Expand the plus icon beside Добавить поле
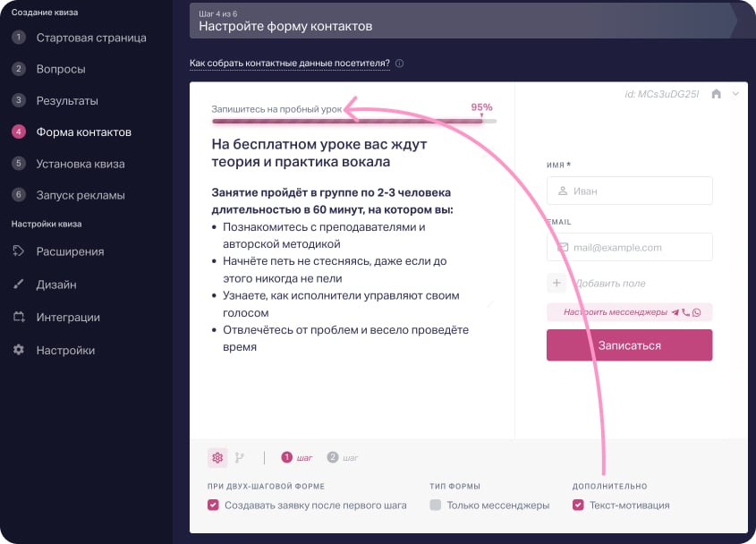 point(557,283)
